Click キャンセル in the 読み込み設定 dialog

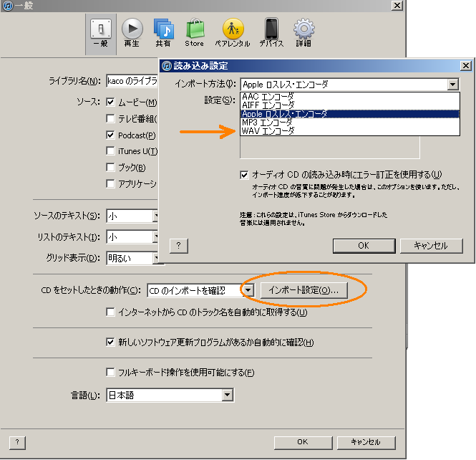click(x=432, y=246)
